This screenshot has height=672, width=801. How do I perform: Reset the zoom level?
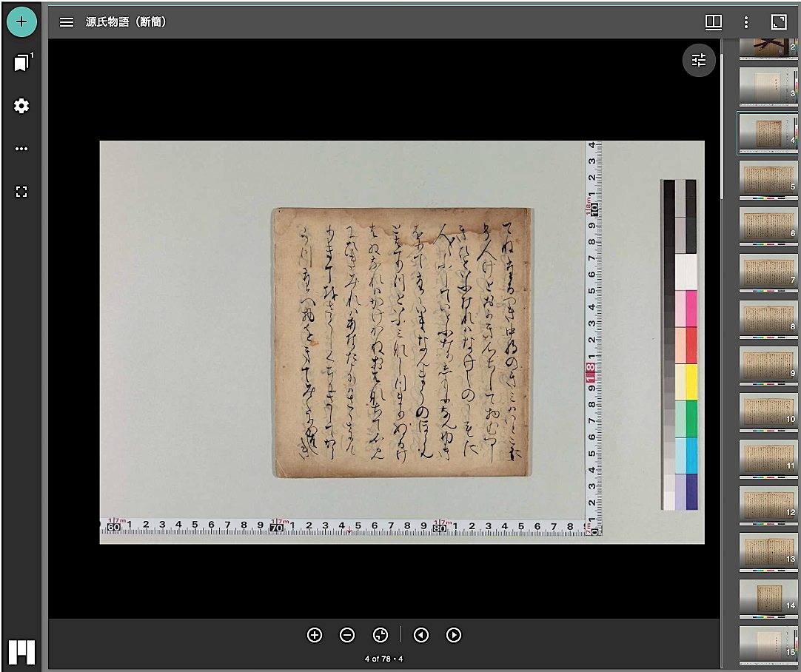[381, 635]
